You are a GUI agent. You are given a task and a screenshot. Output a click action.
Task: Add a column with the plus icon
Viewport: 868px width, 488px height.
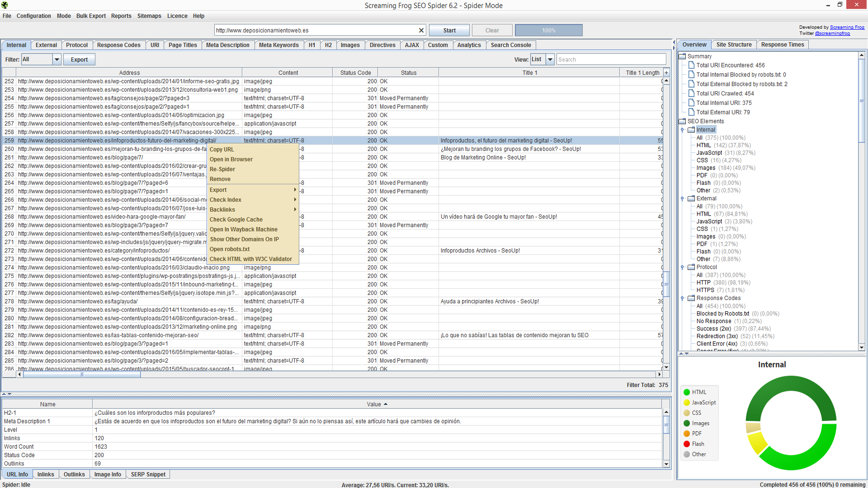point(666,73)
